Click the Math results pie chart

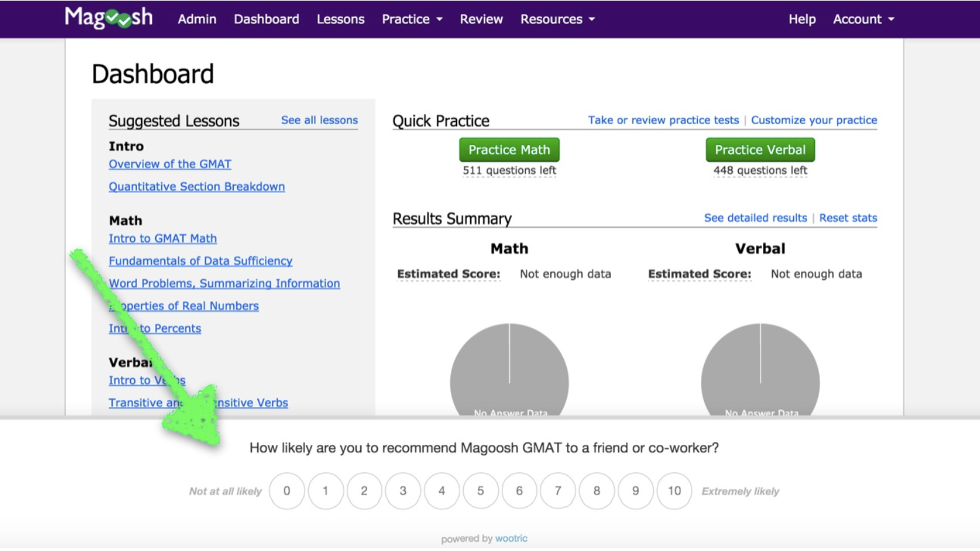509,370
